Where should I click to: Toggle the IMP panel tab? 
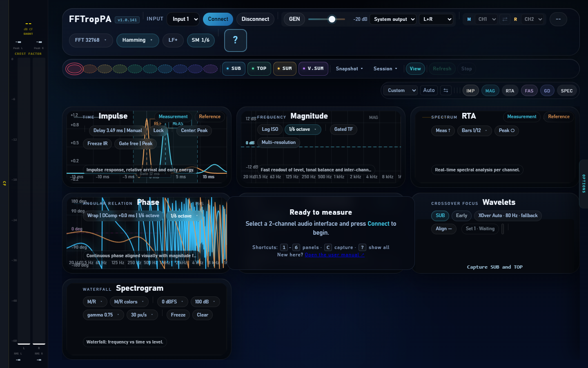pos(470,91)
